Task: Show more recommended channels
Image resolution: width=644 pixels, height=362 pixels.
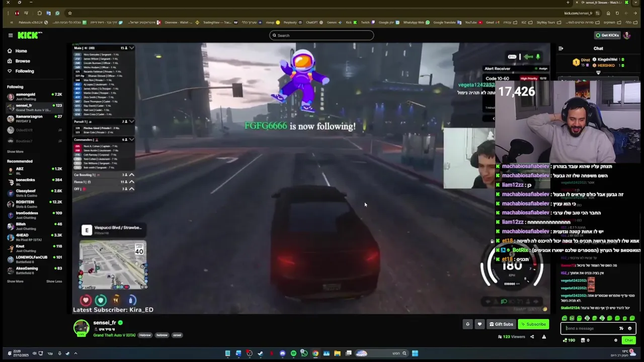Action: tap(15, 281)
